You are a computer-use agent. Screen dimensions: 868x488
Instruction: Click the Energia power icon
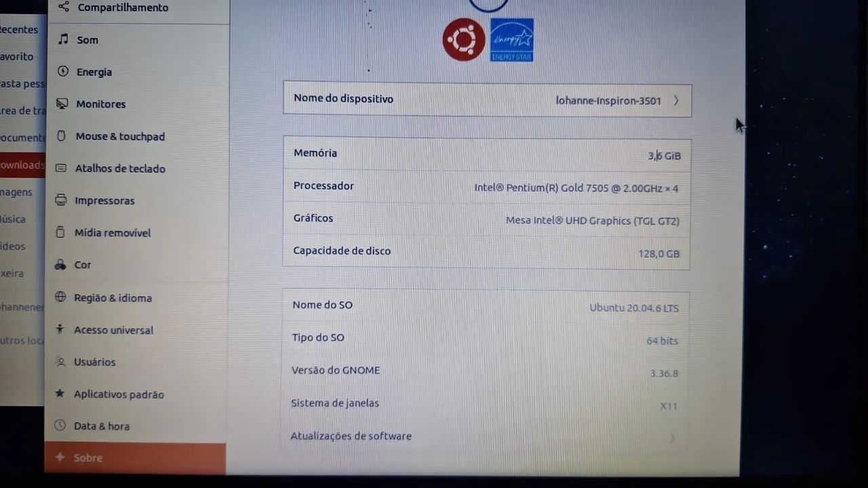click(x=63, y=71)
